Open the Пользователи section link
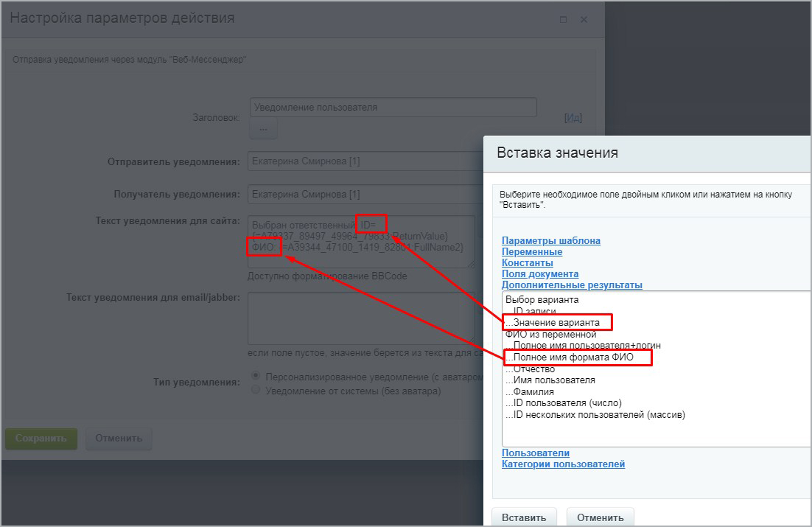 click(535, 453)
